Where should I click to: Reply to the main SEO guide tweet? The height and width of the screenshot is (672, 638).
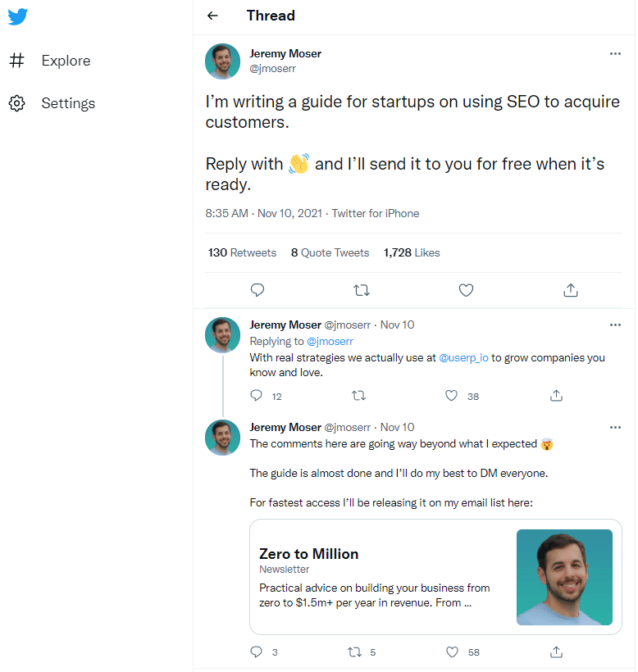[x=257, y=290]
